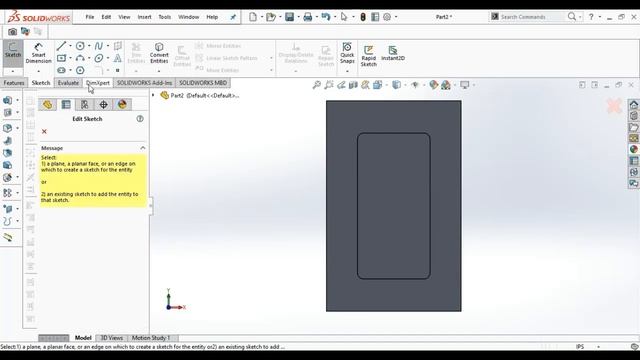Collapse the Message section

pos(143,148)
